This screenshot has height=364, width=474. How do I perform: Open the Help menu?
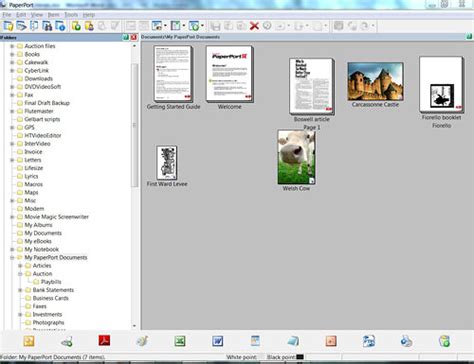[x=89, y=15]
